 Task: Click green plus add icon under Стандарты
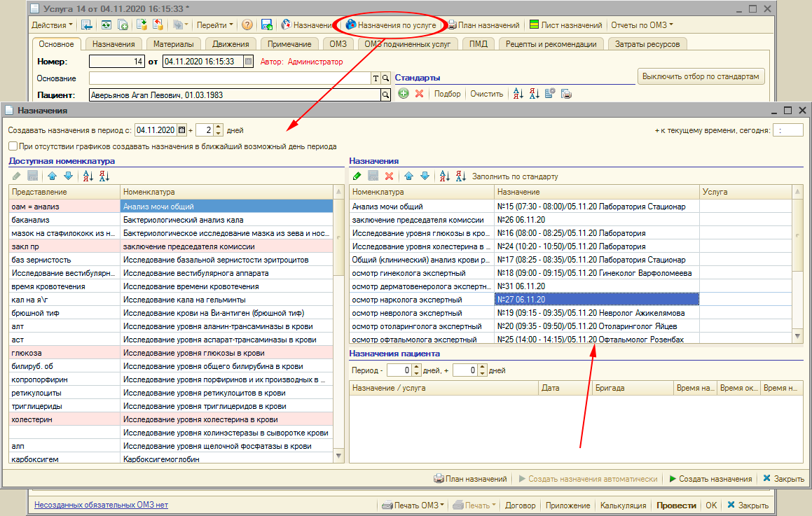click(404, 94)
